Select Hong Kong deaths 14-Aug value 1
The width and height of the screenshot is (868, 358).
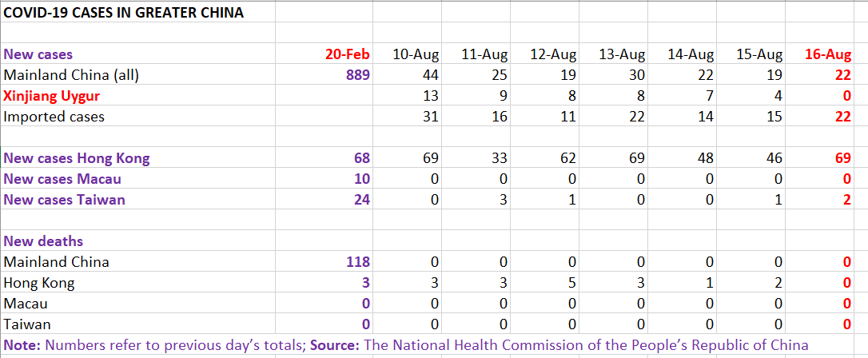709,283
